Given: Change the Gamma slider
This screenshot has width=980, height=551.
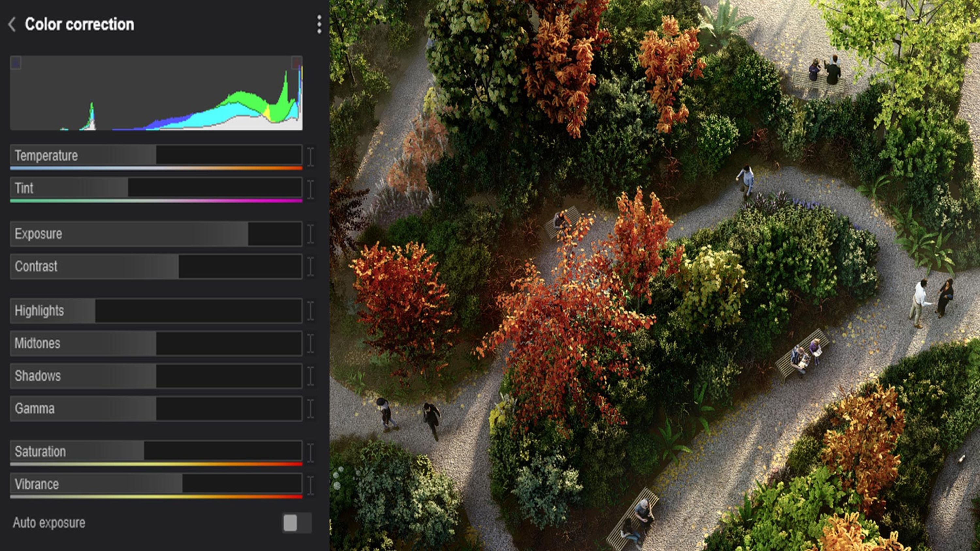Looking at the screenshot, I should click(x=156, y=409).
